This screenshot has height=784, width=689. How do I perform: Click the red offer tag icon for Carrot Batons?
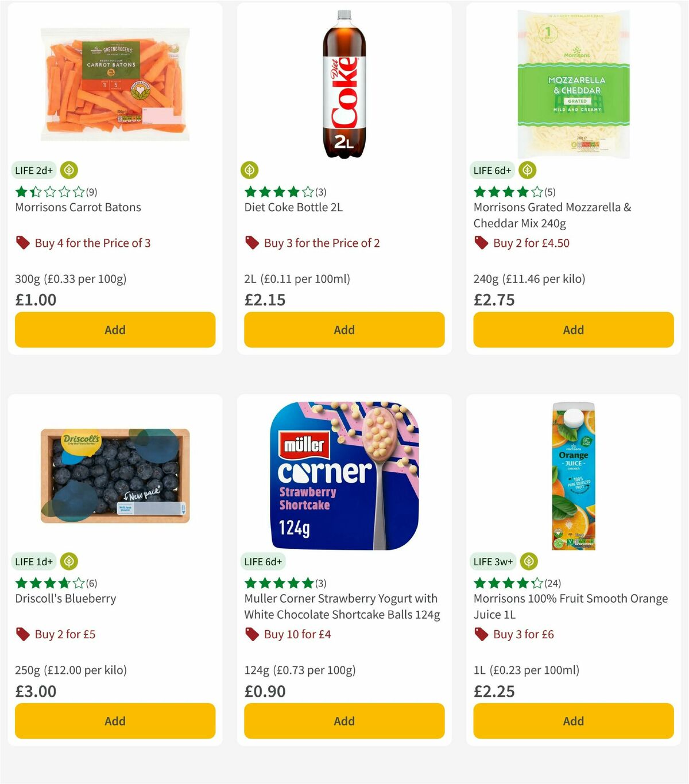(23, 243)
